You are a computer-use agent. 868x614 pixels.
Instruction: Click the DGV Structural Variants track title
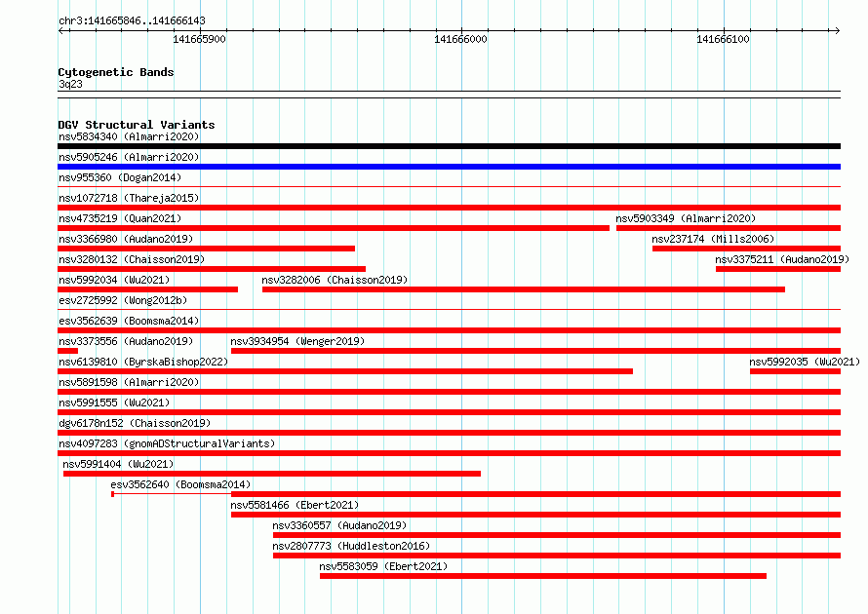coord(137,125)
